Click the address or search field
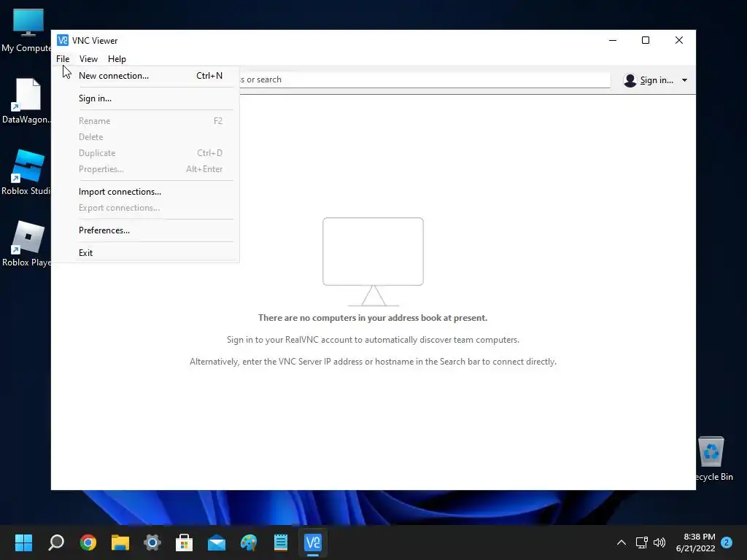The width and height of the screenshot is (747, 560). (x=424, y=79)
